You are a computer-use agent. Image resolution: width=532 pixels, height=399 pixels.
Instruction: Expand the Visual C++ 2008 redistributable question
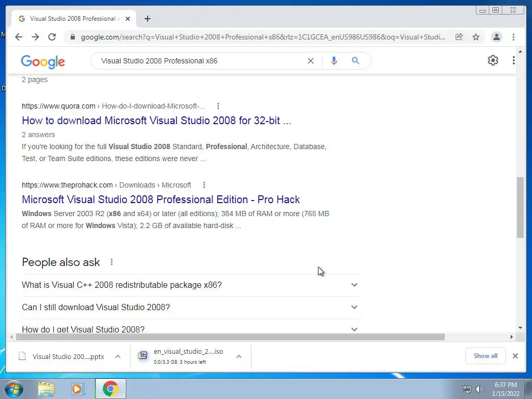(190, 285)
